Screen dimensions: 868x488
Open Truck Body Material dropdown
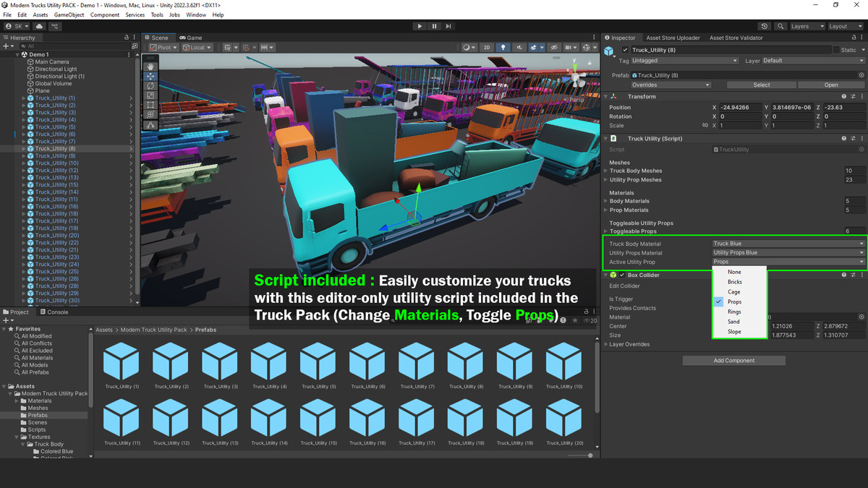click(788, 244)
